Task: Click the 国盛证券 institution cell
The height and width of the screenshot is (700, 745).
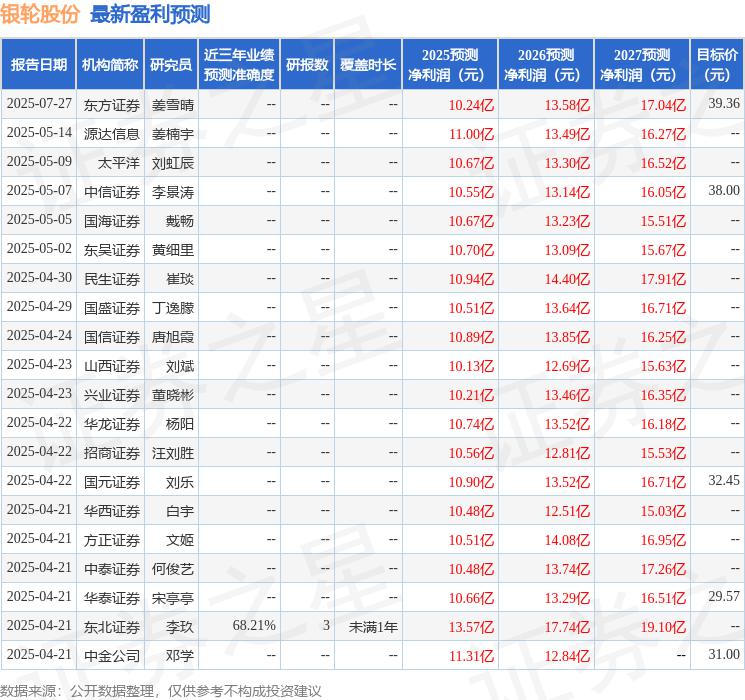Action: [112, 308]
